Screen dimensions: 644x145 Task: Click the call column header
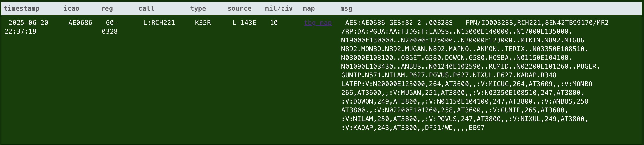point(146,9)
